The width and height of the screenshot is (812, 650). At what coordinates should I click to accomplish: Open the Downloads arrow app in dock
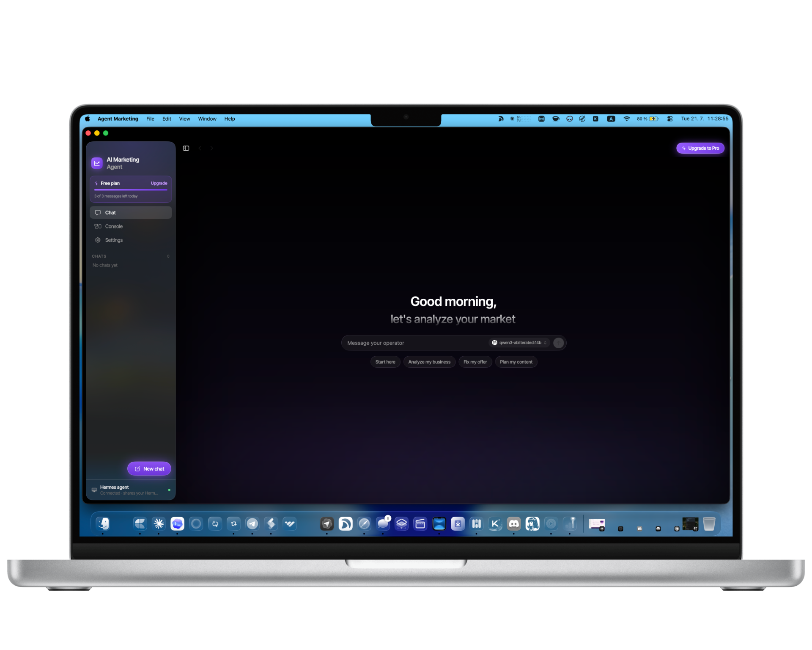[x=458, y=524]
